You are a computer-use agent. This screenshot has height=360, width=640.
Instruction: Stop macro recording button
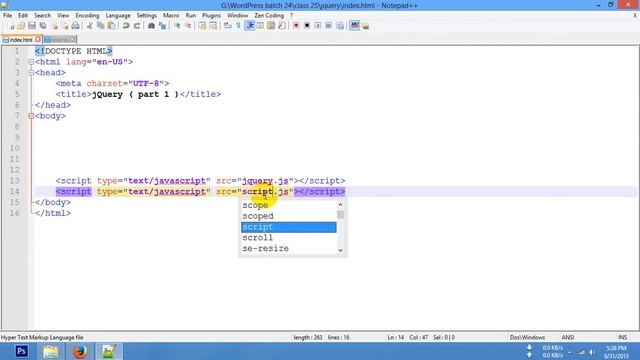point(307,26)
